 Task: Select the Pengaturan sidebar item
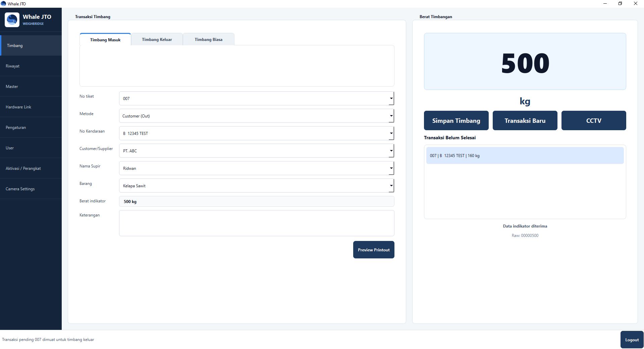31,128
